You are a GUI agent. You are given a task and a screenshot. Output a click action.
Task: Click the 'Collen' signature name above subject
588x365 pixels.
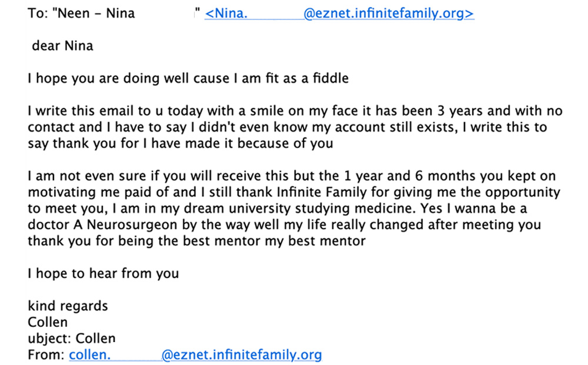48,322
